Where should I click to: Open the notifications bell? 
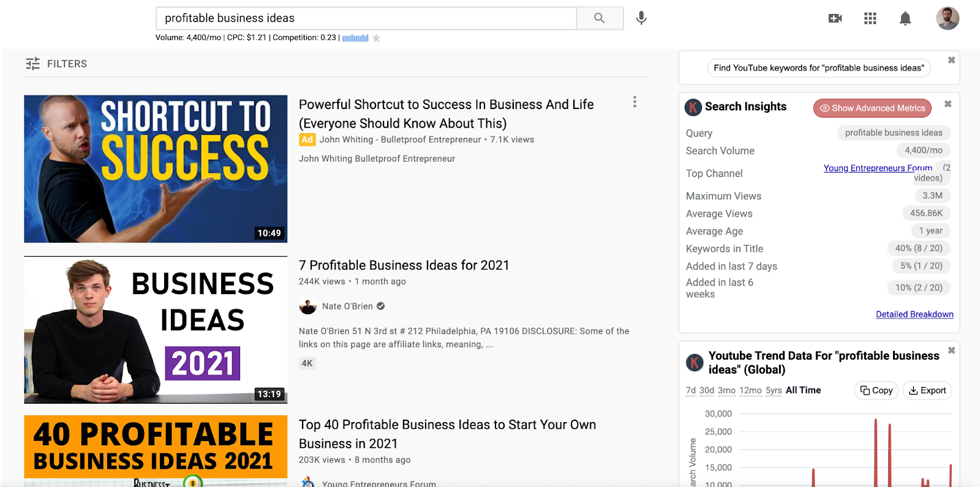905,18
